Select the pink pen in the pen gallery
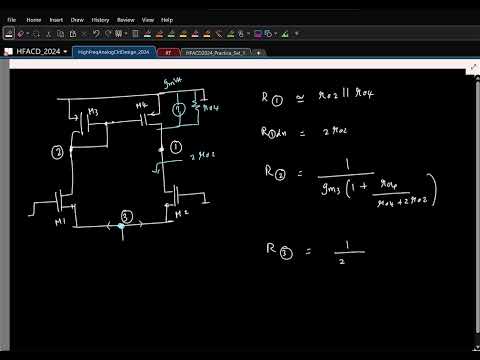The height and width of the screenshot is (360, 480). [195, 34]
